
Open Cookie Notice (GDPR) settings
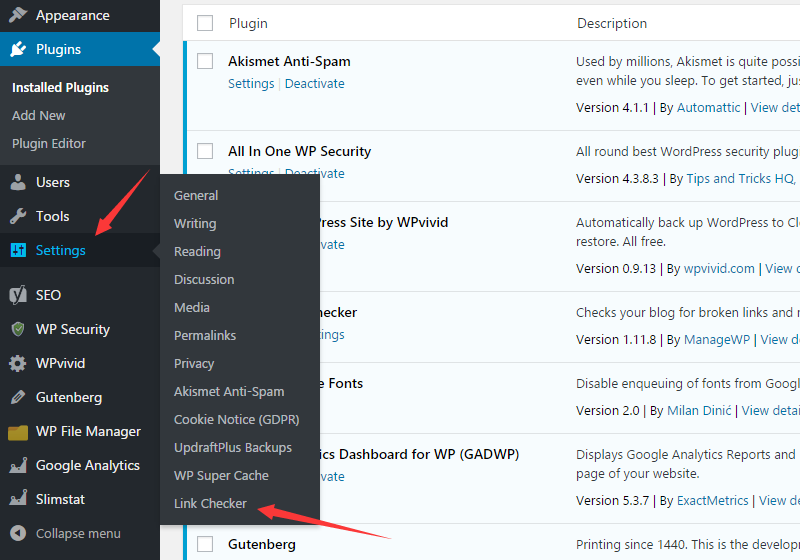click(237, 419)
